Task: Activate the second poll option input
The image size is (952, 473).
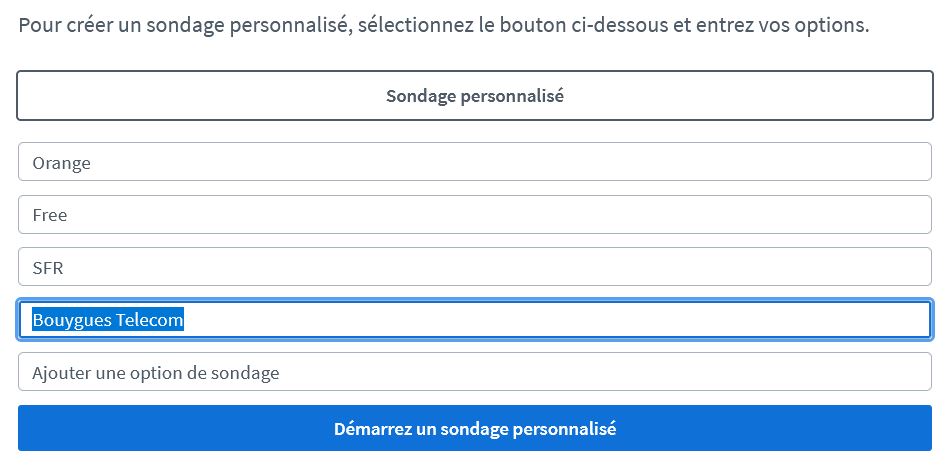Action: [x=475, y=215]
